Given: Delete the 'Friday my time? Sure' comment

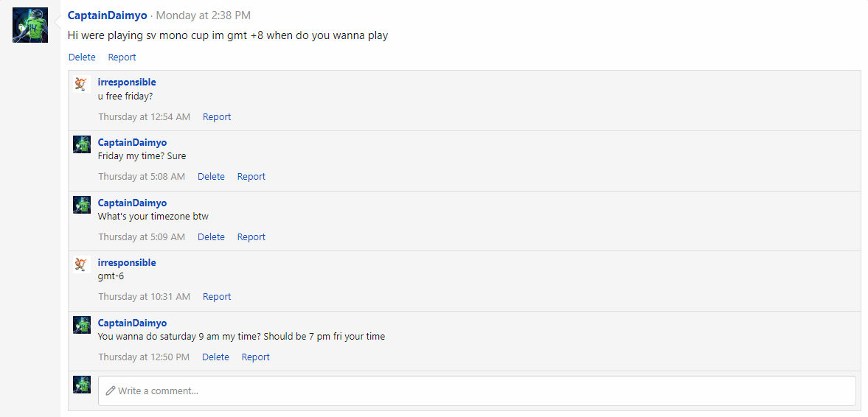Looking at the screenshot, I should point(211,176).
